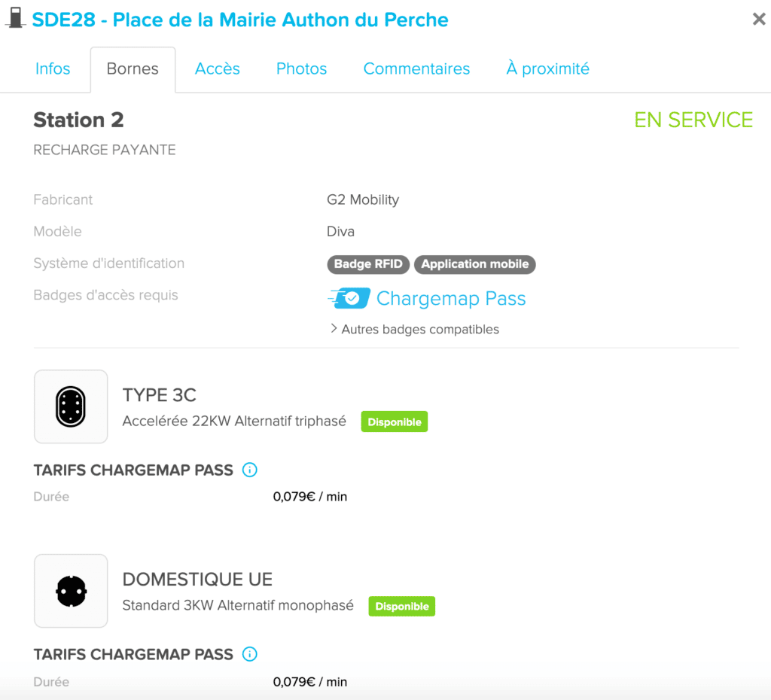
Task: Open tariff info icon under Domestique UE
Action: click(x=250, y=654)
